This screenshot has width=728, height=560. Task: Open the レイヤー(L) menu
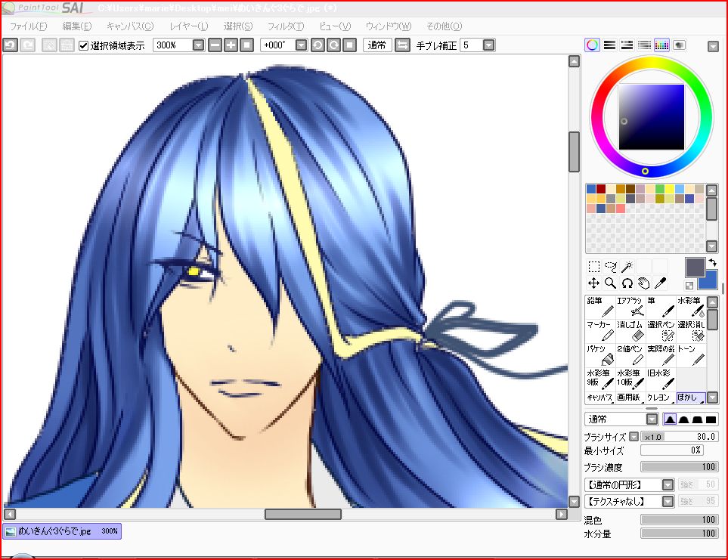click(188, 26)
